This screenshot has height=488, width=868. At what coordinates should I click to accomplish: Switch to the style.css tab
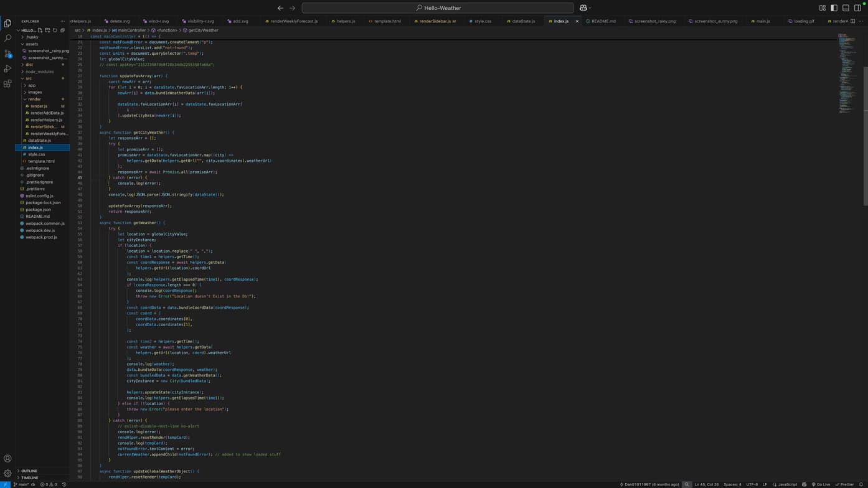click(x=483, y=21)
